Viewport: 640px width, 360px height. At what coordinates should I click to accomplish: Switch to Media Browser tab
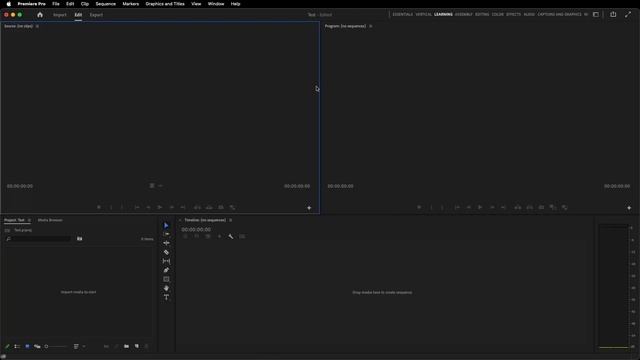point(50,220)
